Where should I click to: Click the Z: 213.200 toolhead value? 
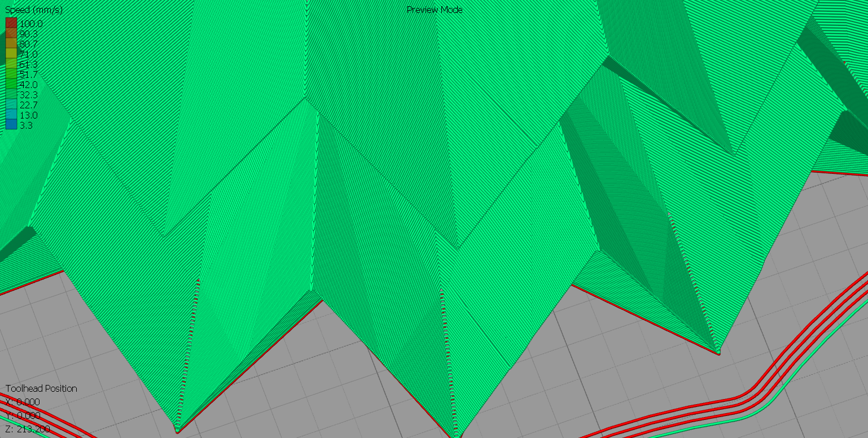tap(27, 429)
